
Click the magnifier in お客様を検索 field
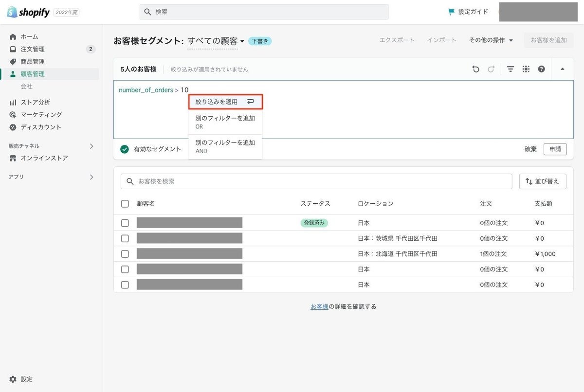[130, 181]
